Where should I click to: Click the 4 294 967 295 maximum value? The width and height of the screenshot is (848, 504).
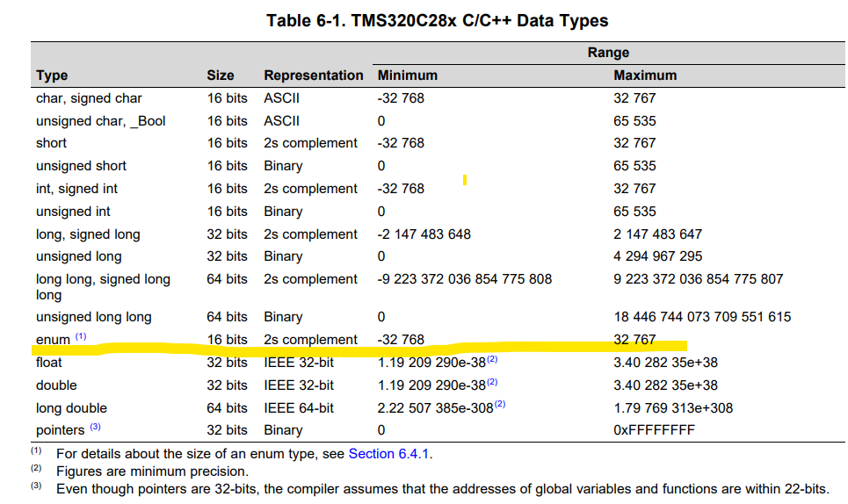(x=657, y=256)
